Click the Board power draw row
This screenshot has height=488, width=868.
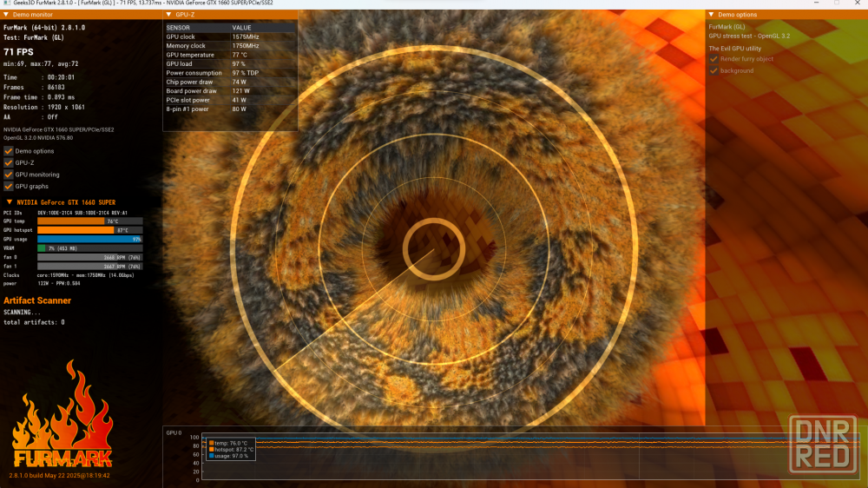(230, 91)
